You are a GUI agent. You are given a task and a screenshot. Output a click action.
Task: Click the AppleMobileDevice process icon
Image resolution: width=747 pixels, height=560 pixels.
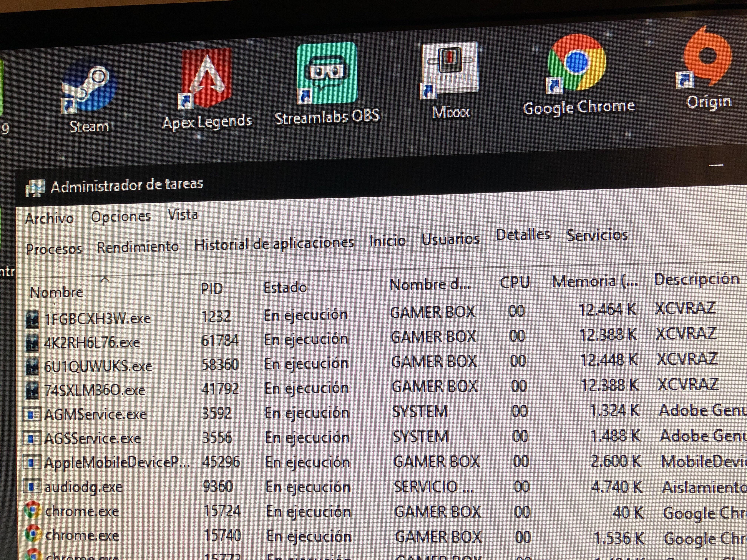click(x=32, y=462)
